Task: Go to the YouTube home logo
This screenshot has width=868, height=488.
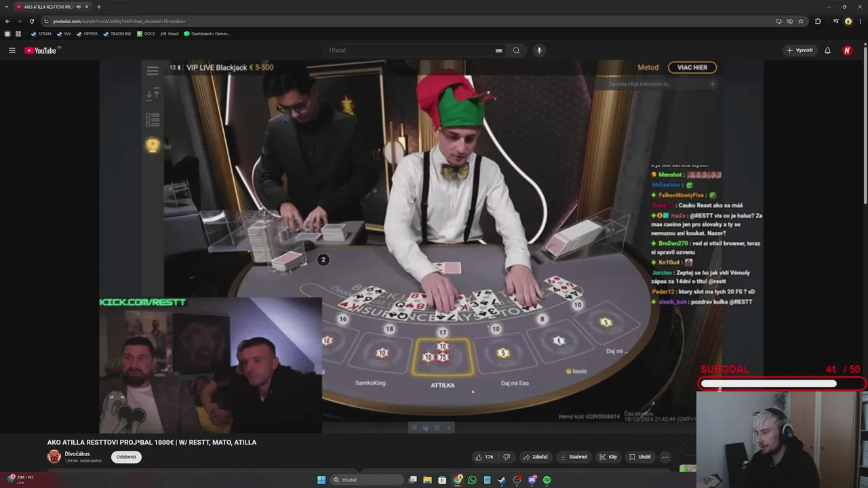Action: point(41,50)
